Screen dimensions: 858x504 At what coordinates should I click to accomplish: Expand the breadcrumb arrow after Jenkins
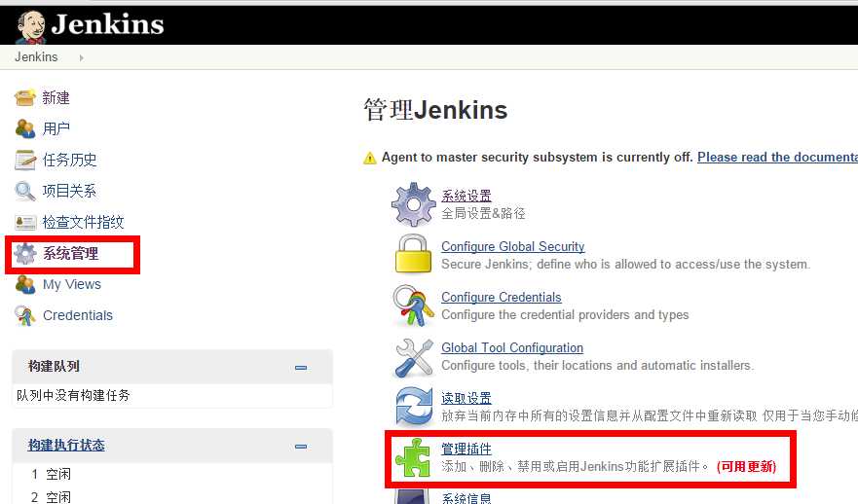(81, 57)
